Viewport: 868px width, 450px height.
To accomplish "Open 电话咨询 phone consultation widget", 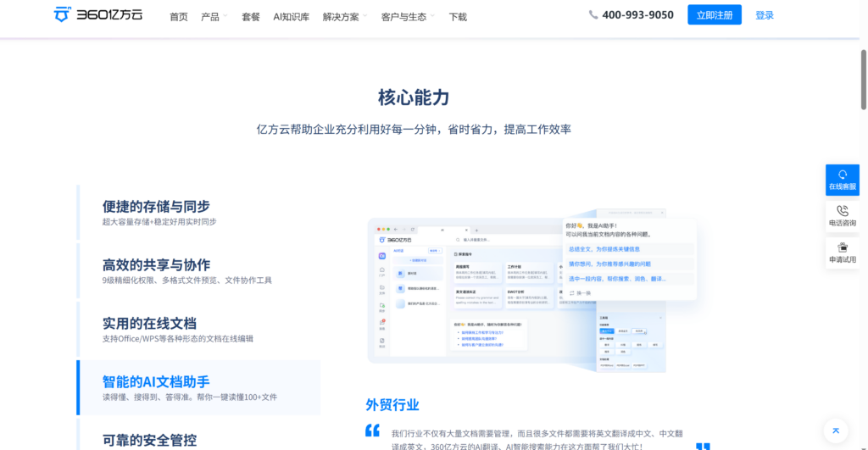I will [x=842, y=216].
